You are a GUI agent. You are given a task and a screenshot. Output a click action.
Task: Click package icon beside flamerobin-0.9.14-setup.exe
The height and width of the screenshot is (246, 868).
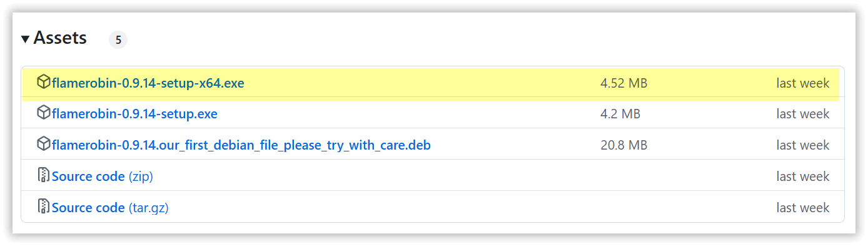click(43, 113)
